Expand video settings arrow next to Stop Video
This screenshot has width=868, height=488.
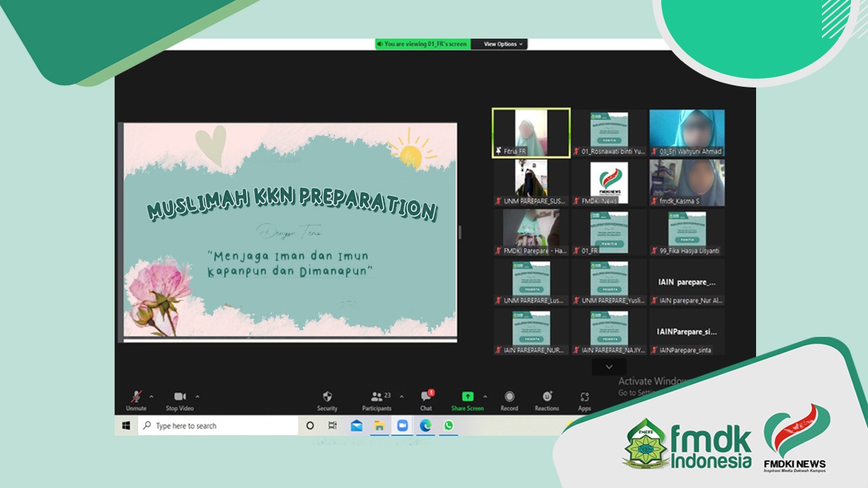[197, 396]
